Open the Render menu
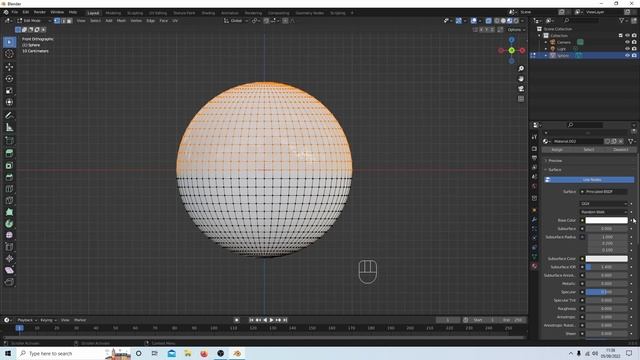Image resolution: width=640 pixels, height=360 pixels. pyautogui.click(x=40, y=12)
